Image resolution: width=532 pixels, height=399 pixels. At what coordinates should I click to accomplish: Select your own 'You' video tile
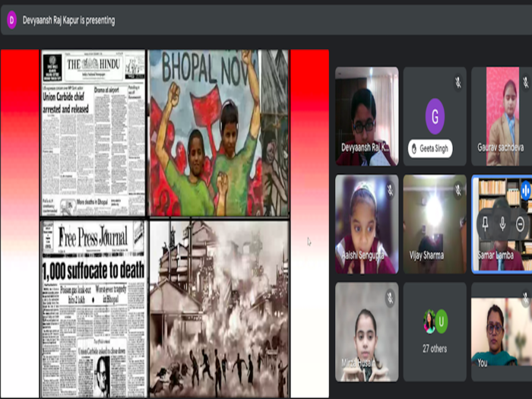(502, 332)
